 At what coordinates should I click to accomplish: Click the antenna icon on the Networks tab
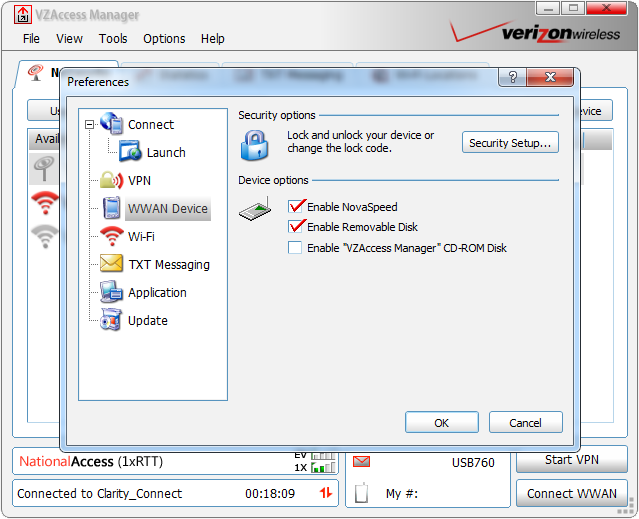coord(36,73)
